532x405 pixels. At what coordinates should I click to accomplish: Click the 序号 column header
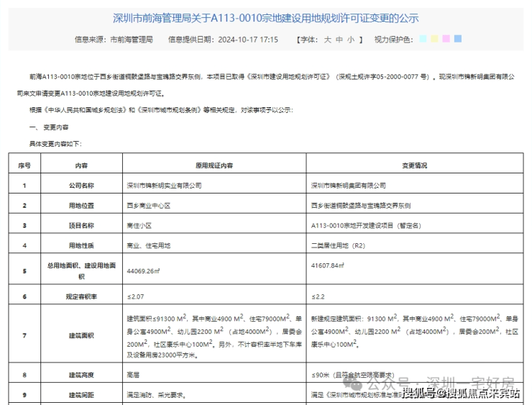coord(24,165)
